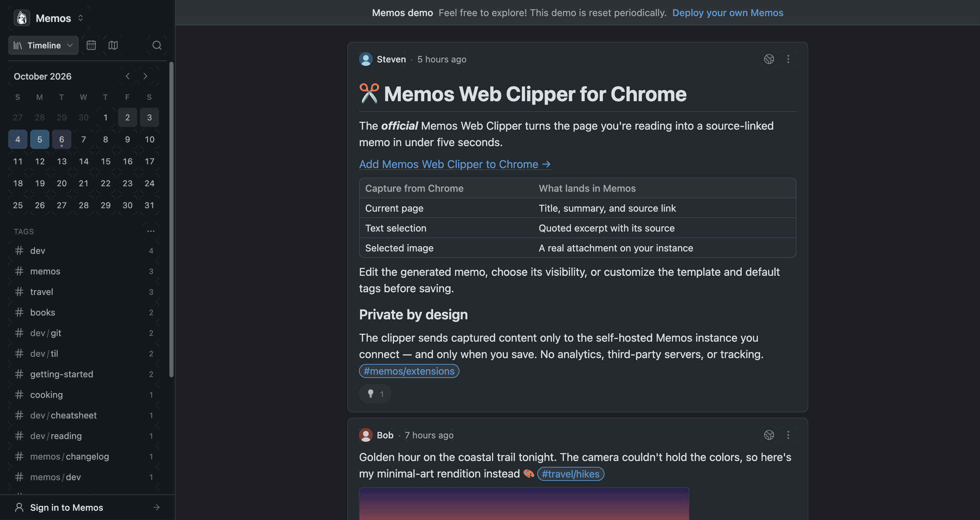Select October 2 in calendar
This screenshot has width=980, height=520.
[128, 117]
